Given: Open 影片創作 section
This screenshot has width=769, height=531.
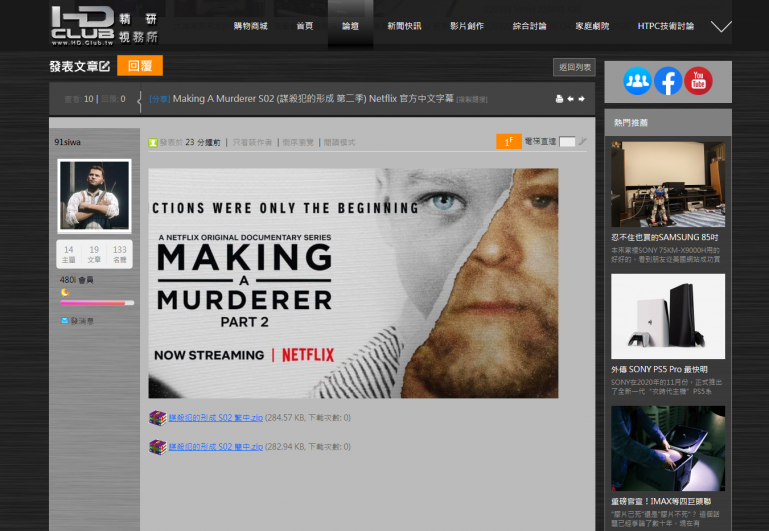Looking at the screenshot, I should 467,26.
